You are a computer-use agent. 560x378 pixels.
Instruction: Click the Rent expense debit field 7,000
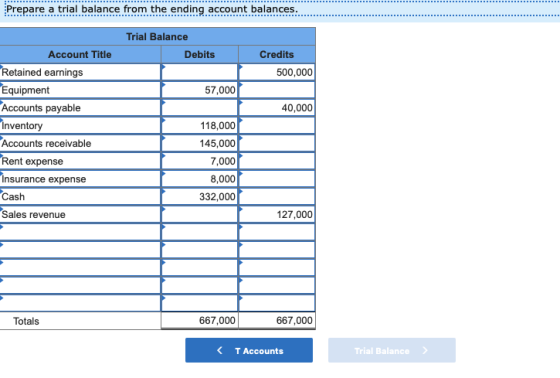tap(200, 161)
